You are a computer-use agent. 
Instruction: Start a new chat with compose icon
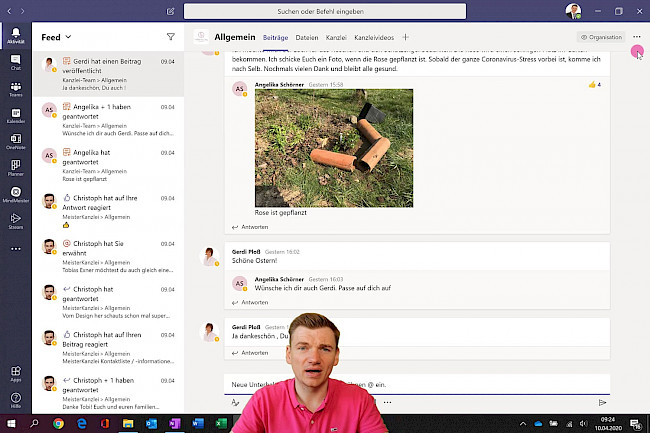(172, 11)
